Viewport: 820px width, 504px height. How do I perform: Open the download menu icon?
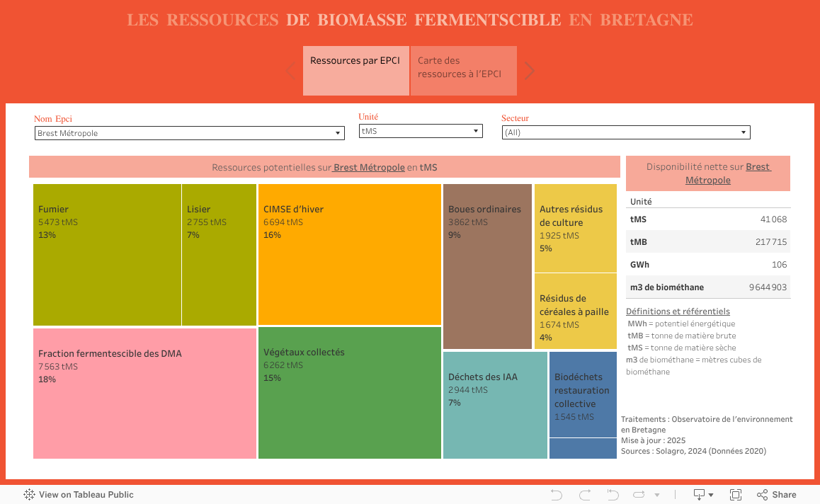coord(703,495)
